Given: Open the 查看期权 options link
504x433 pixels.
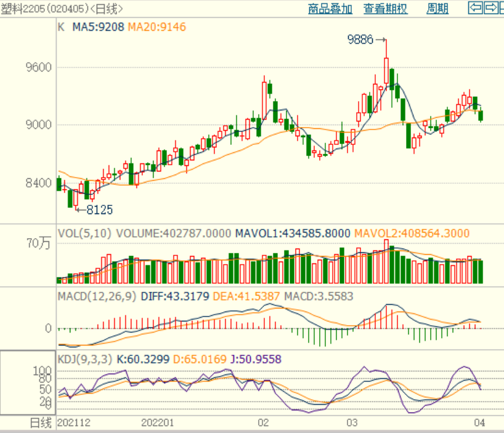Looking at the screenshot, I should coord(385,9).
